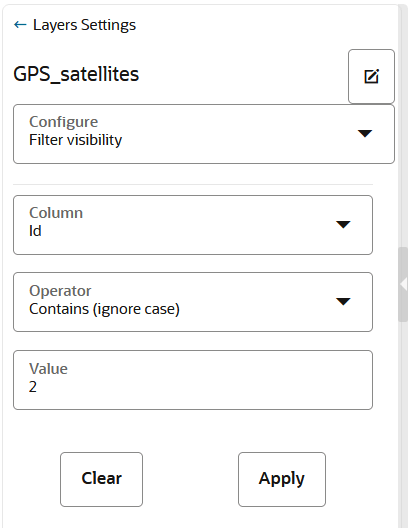Viewport: 409px width, 528px height.
Task: Click the vertical scrollbar thumb on right
Action: click(x=403, y=284)
